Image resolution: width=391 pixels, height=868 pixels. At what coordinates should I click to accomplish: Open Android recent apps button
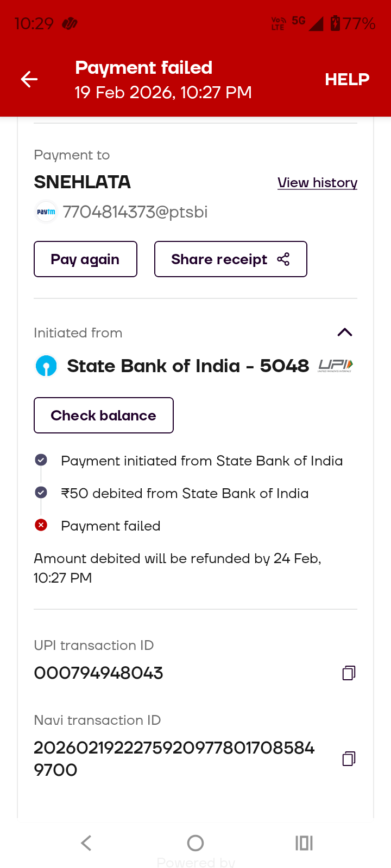304,843
